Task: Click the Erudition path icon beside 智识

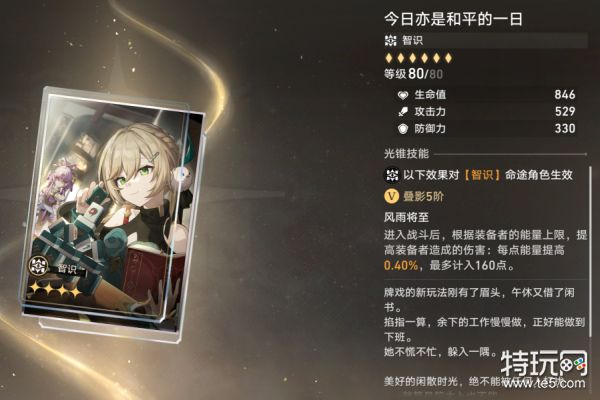Action: (x=391, y=40)
